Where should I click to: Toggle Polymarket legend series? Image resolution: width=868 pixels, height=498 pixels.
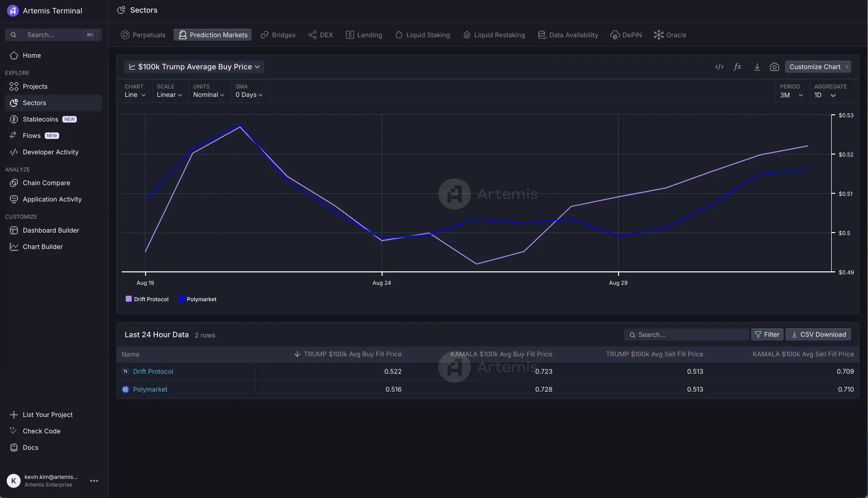198,299
